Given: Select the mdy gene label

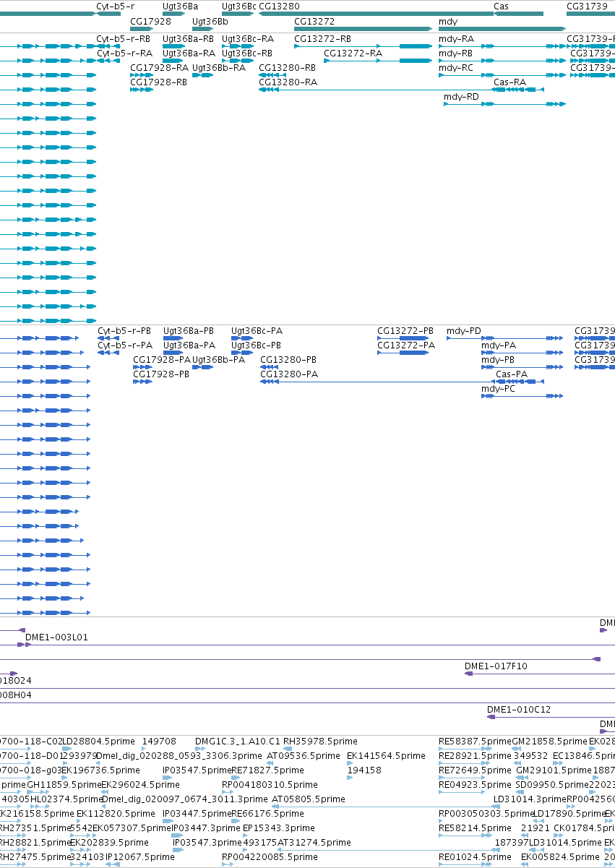Looking at the screenshot, I should pos(448,21).
